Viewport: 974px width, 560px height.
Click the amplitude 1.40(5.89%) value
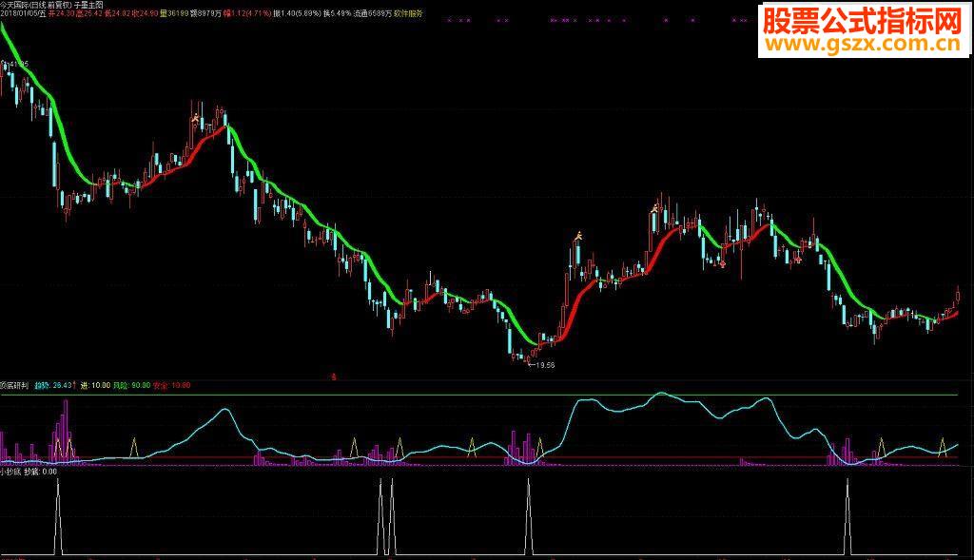[297, 13]
